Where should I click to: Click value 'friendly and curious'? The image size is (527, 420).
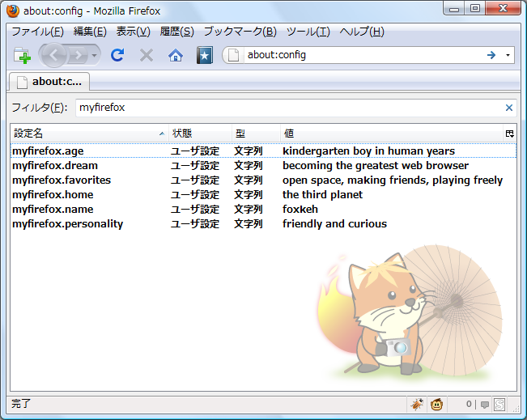[335, 224]
